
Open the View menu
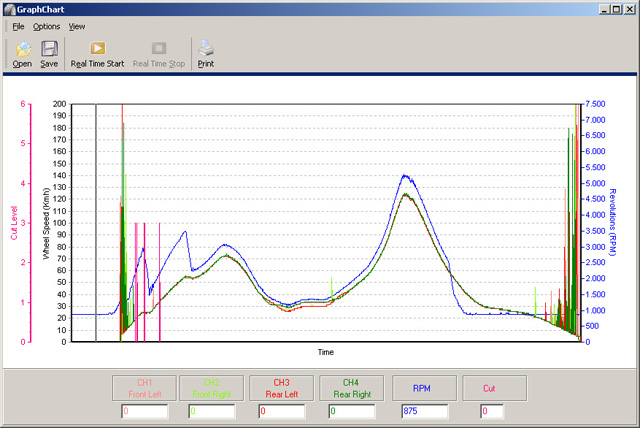[77, 27]
